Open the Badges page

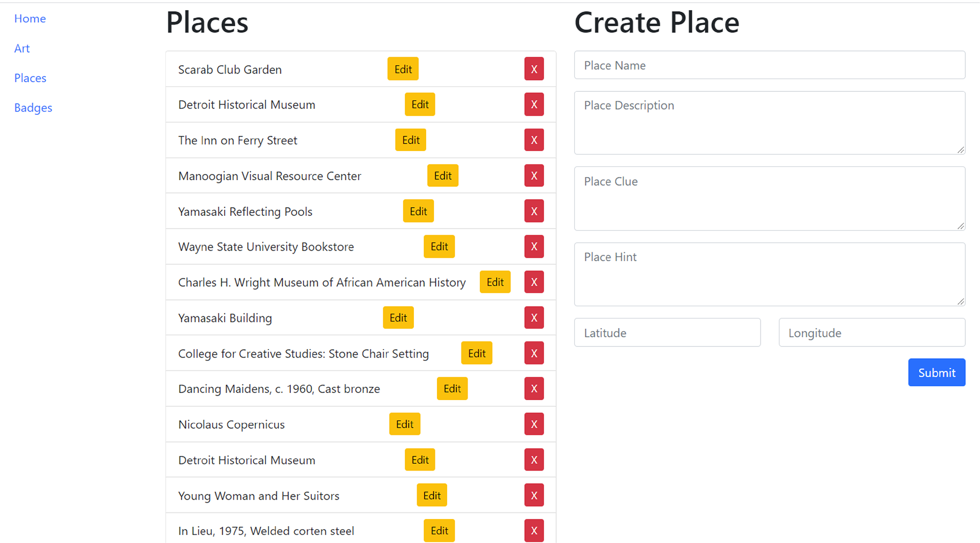pyautogui.click(x=33, y=108)
